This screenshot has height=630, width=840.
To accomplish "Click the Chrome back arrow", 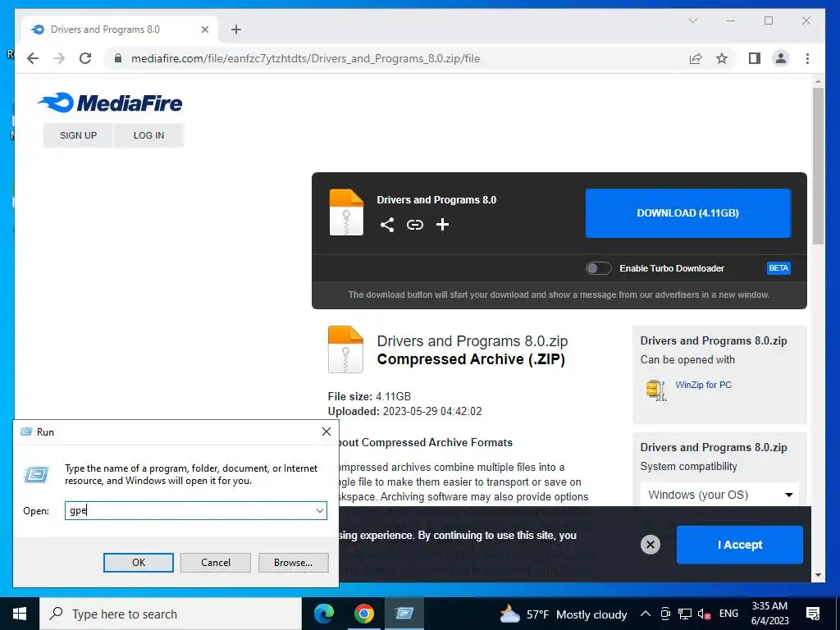I will [x=33, y=58].
